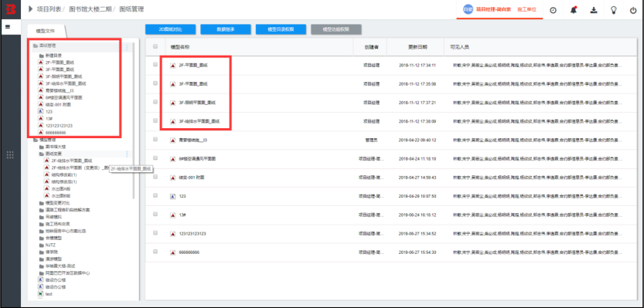Click the red app logo in corner
Viewport: 644px width, 308px height.
(x=11, y=9)
